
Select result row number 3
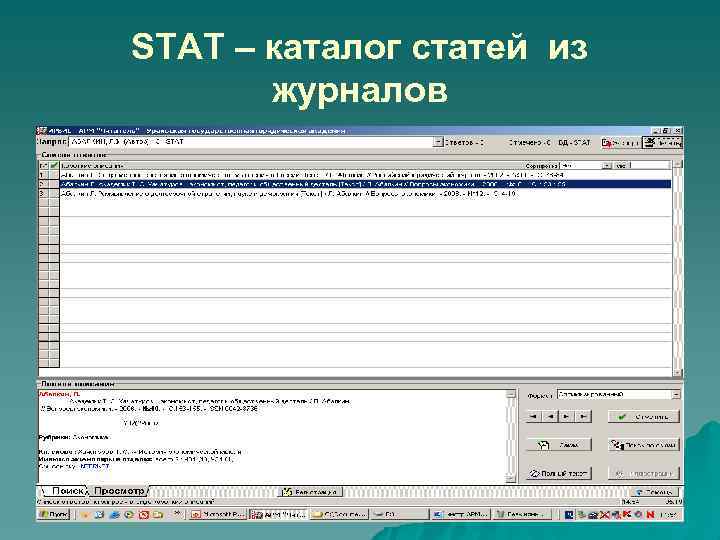pos(365,194)
